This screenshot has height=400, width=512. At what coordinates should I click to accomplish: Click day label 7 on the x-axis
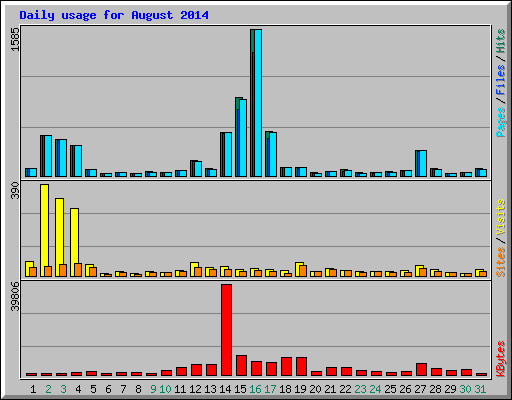click(x=123, y=389)
